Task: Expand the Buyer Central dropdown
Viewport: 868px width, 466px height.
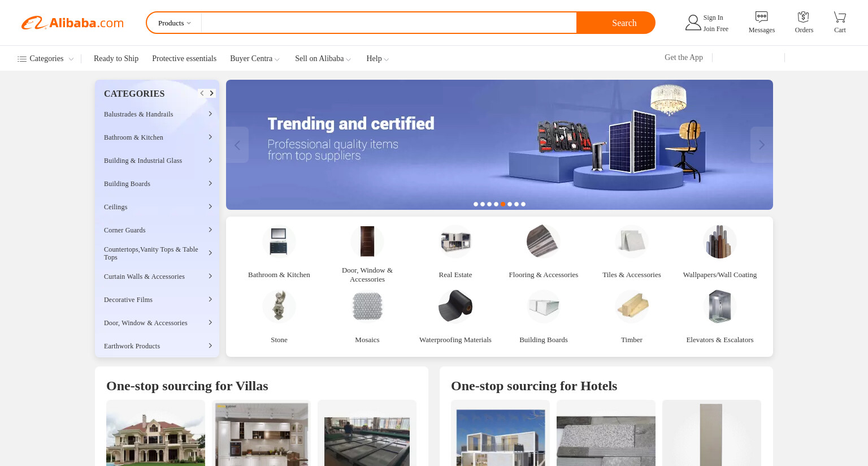Action: (255, 59)
